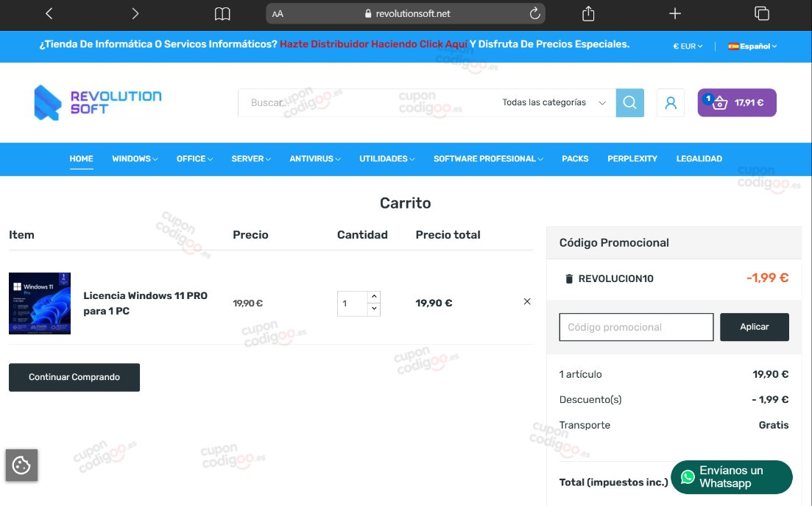Remove Windows 11 PRO item with X
This screenshot has height=506, width=812.
coord(527,301)
